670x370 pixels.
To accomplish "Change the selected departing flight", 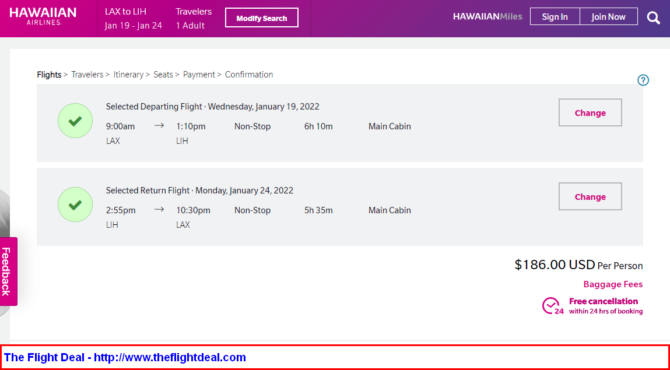I will [x=590, y=113].
